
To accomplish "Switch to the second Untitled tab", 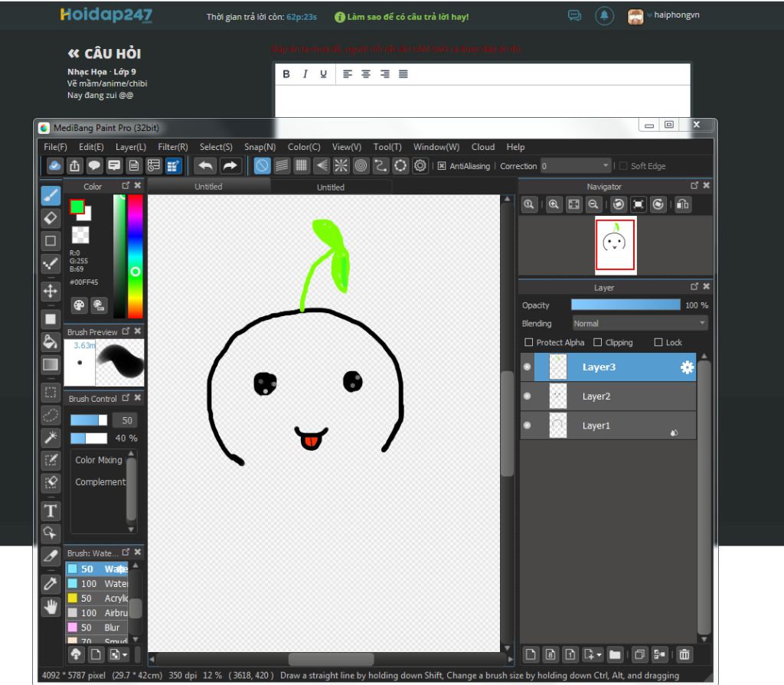I will pyautogui.click(x=331, y=187).
